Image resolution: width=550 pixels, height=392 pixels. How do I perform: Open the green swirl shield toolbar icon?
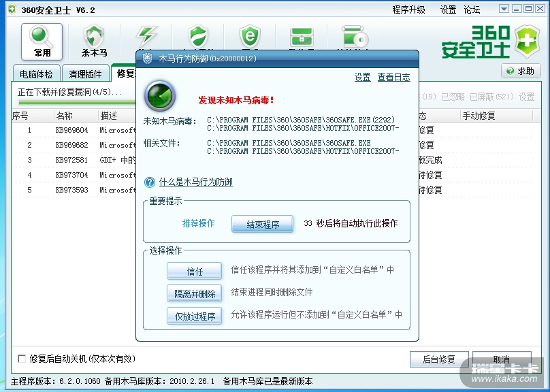point(198,37)
